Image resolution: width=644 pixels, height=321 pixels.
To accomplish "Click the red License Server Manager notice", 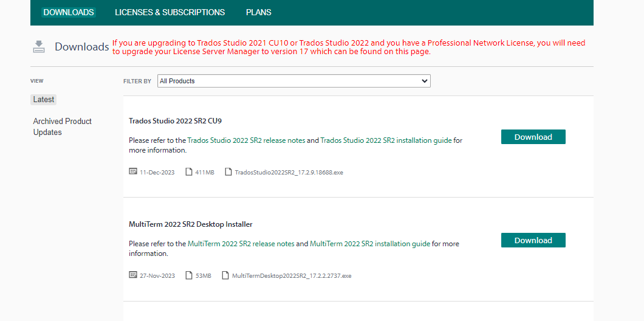I will click(349, 47).
